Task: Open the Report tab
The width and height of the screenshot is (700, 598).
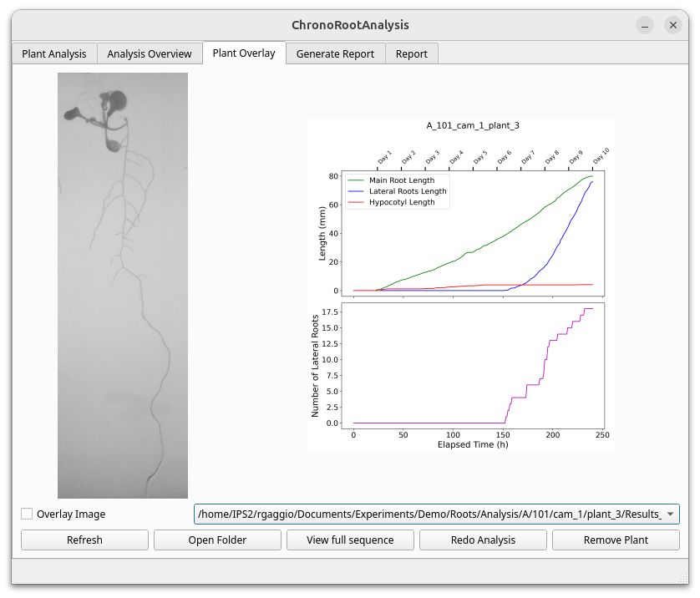Action: (412, 53)
